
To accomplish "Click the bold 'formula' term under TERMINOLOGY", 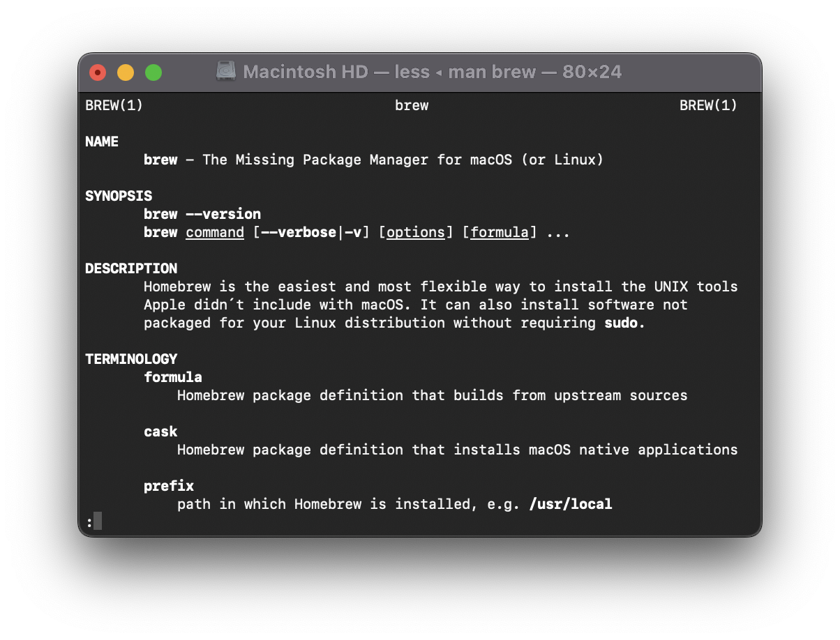I will (x=173, y=377).
